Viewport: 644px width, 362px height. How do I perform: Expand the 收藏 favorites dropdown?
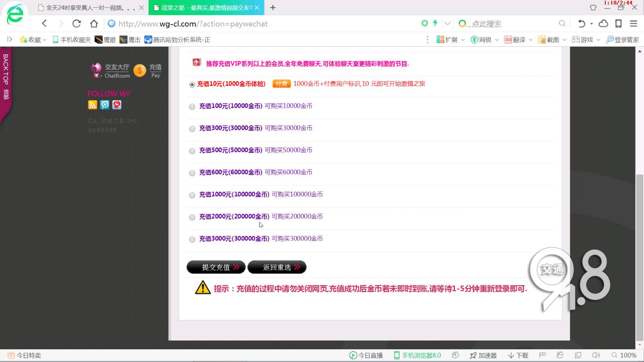point(44,40)
